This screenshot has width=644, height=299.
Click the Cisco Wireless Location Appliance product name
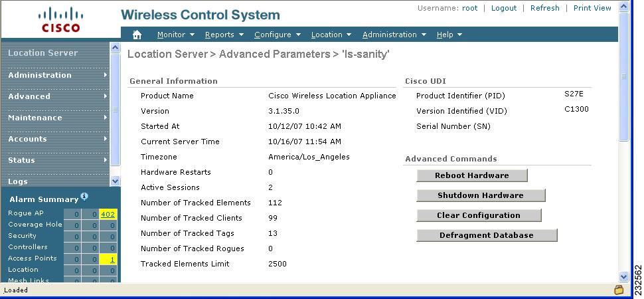click(x=332, y=96)
